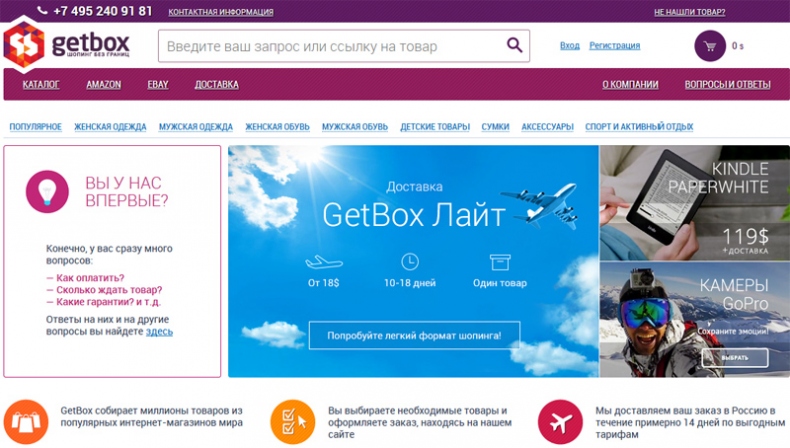Click the Вход login link

pos(570,45)
